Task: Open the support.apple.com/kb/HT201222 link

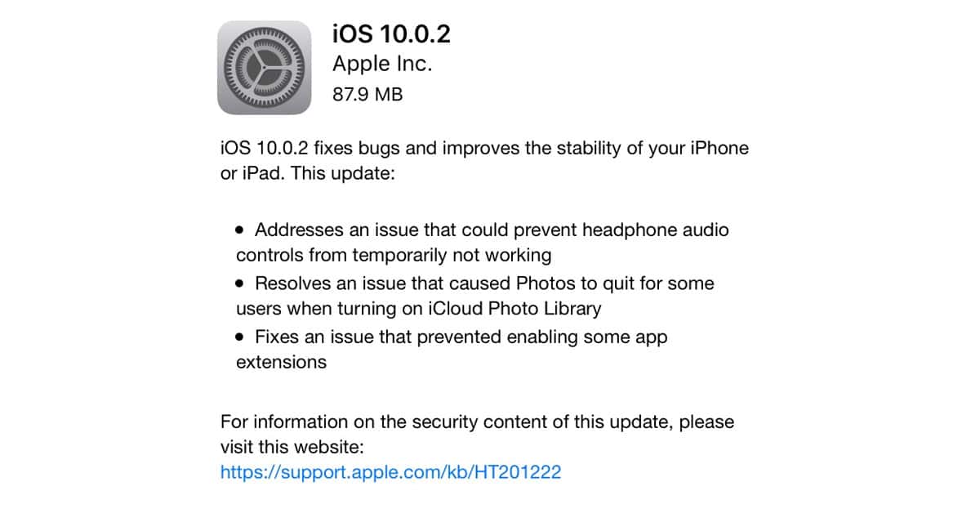Action: click(x=390, y=471)
